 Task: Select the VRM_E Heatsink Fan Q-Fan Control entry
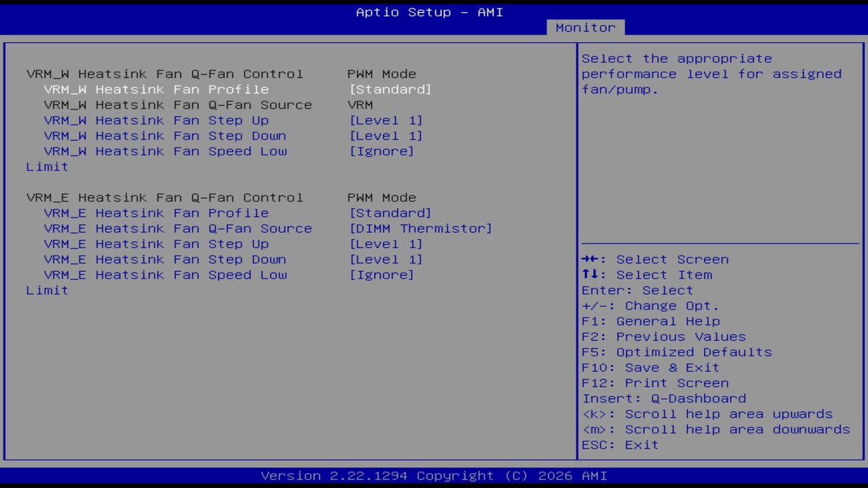(x=164, y=197)
